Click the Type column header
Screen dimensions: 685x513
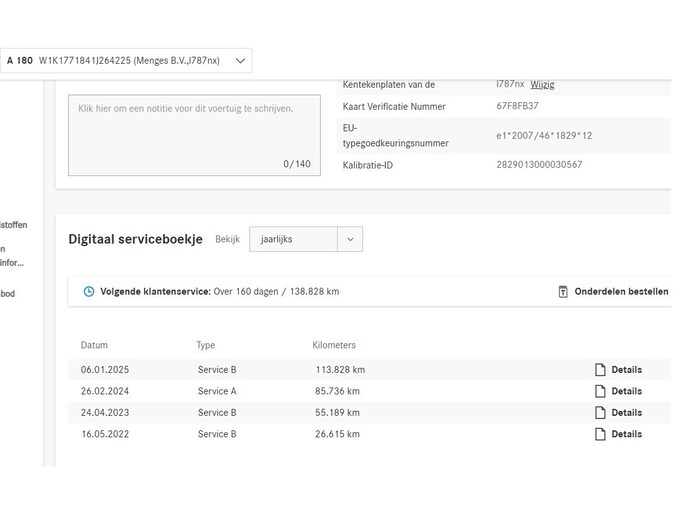205,345
